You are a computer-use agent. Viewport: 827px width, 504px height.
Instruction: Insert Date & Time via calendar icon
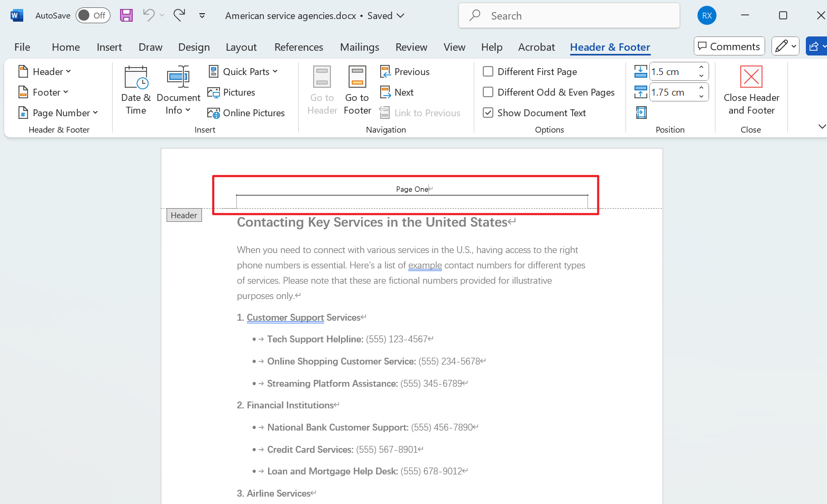pyautogui.click(x=136, y=78)
